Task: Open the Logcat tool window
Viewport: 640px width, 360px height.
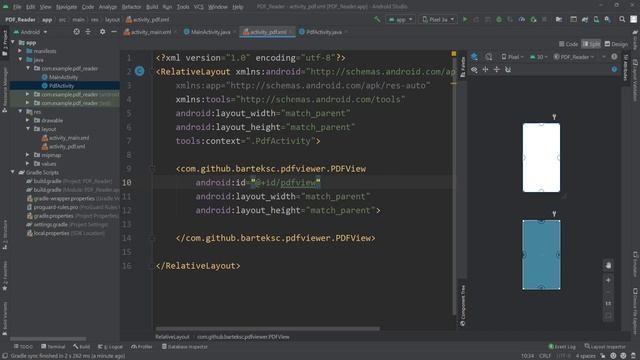Action: 110,347
